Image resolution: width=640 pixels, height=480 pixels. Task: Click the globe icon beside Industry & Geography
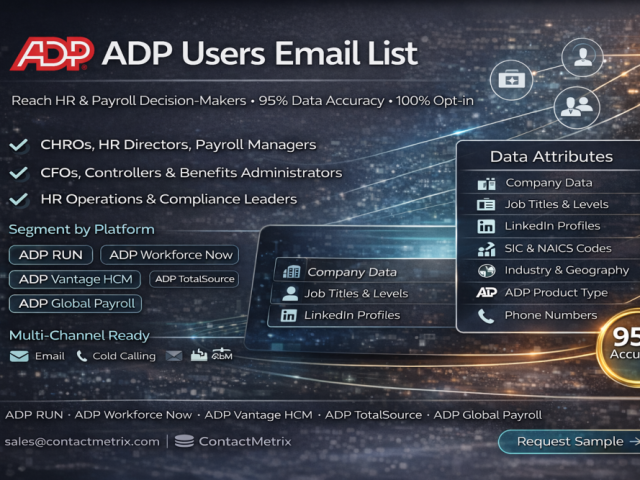[487, 271]
